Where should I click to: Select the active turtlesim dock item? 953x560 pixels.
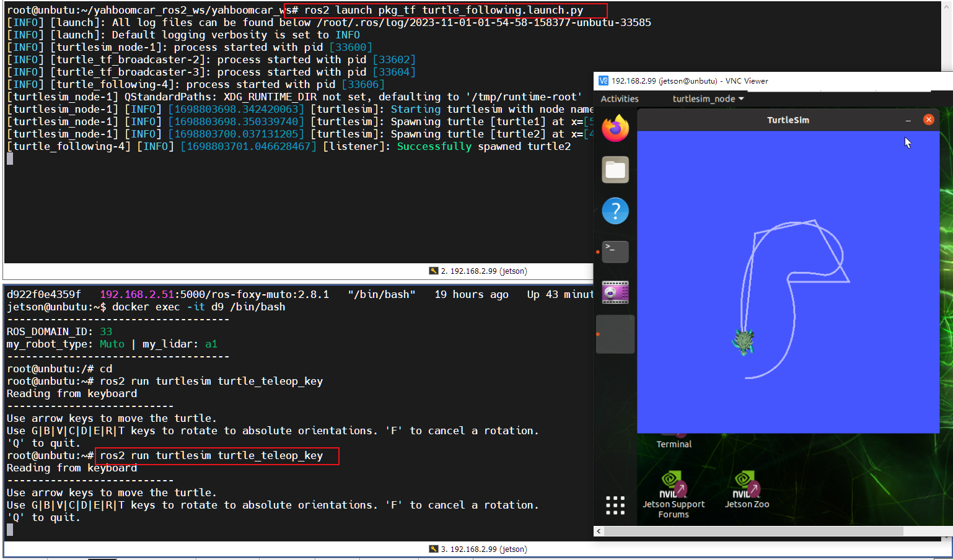(x=615, y=335)
